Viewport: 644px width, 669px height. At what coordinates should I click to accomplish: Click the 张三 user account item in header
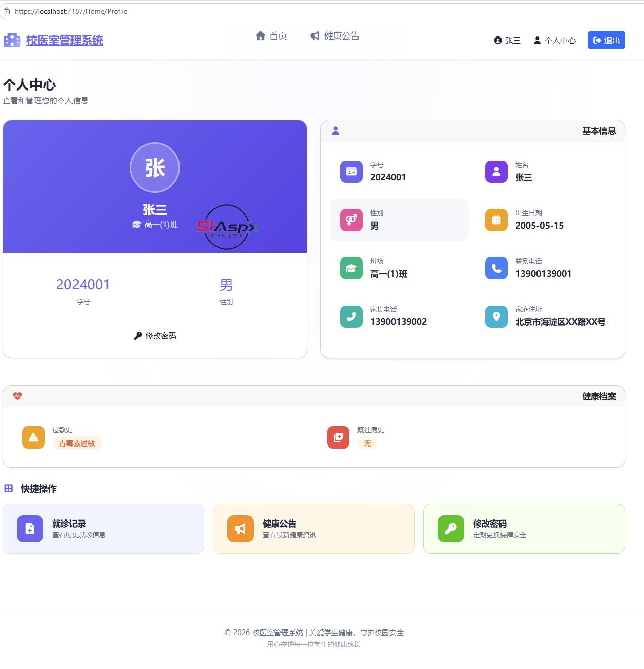(507, 40)
